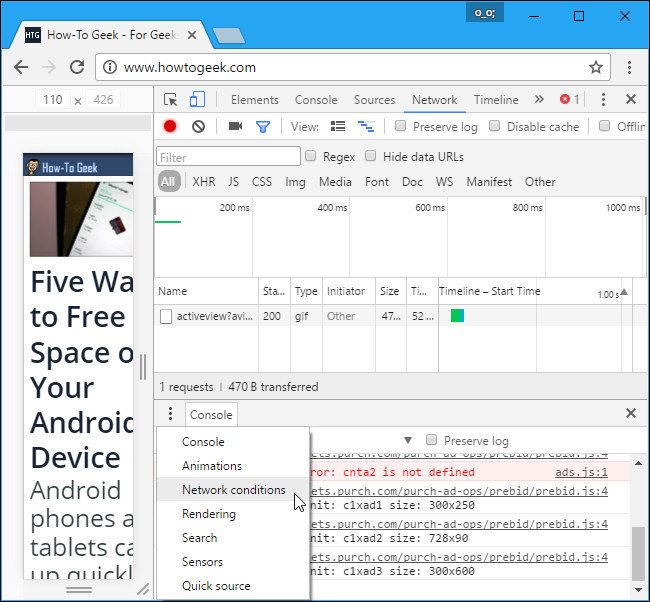650x602 pixels.
Task: Reload the howtogeek page
Action: tap(77, 67)
